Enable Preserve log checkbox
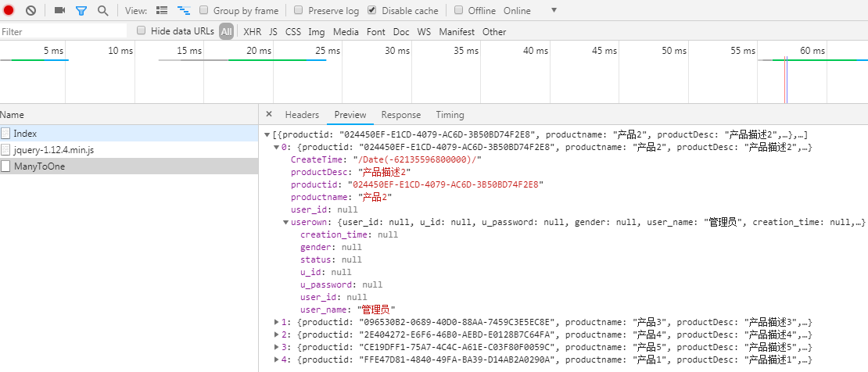Screen dimensions: 868x372 pyautogui.click(x=299, y=10)
